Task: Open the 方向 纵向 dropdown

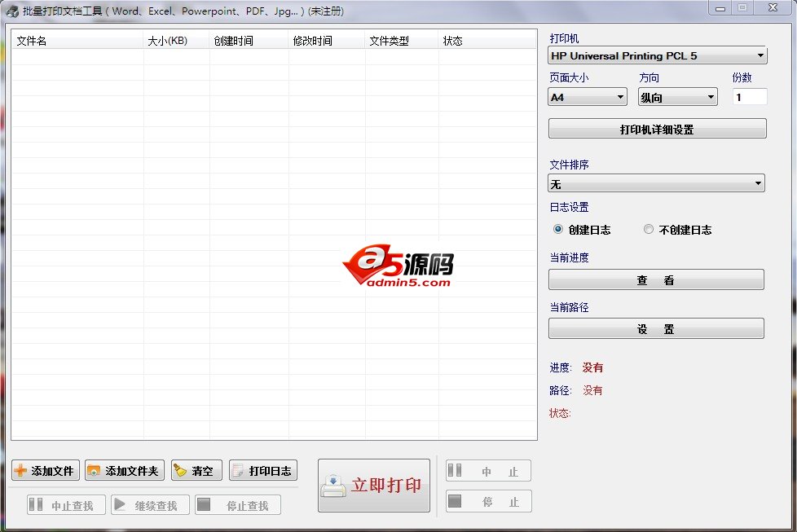Action: pyautogui.click(x=677, y=97)
